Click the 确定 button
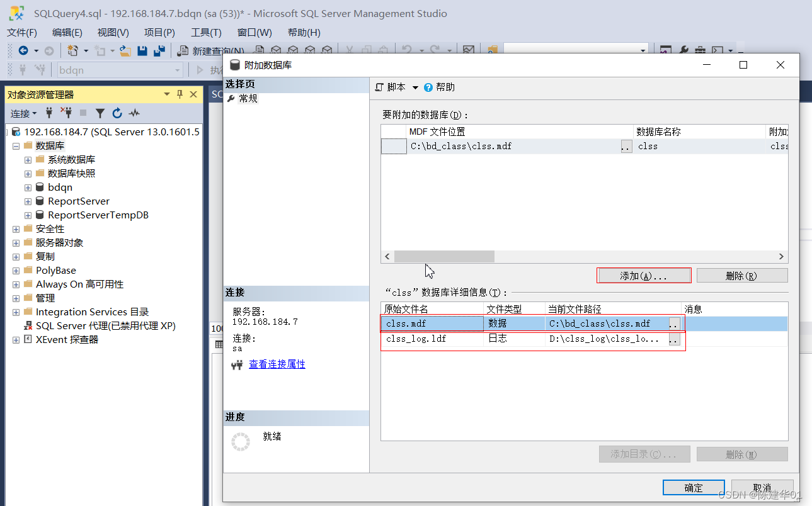812x506 pixels. (694, 488)
